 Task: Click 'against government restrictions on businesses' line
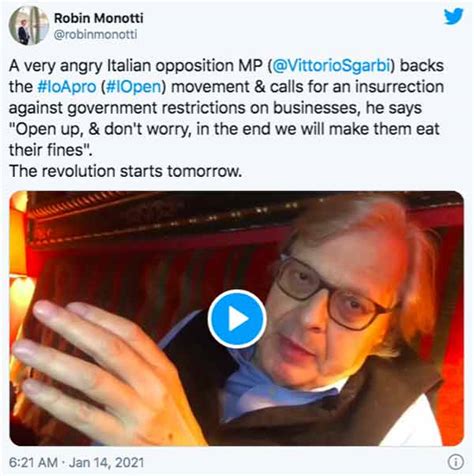pyautogui.click(x=185, y=108)
